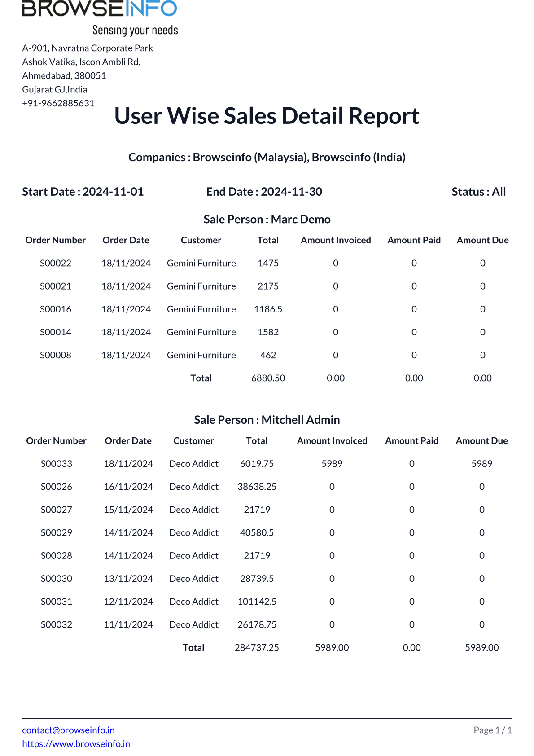Click the Sale Person : Marc Demo heading
This screenshot has width=534, height=756.
pyautogui.click(x=267, y=219)
